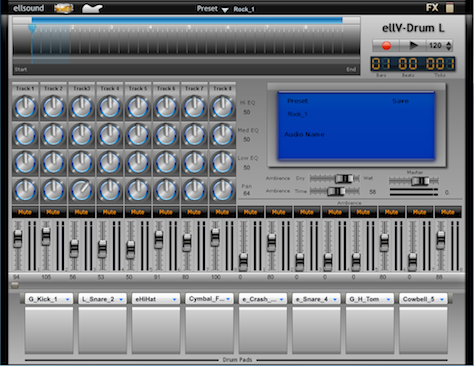Open the FX panel
This screenshot has height=366, width=474.
(x=432, y=7)
